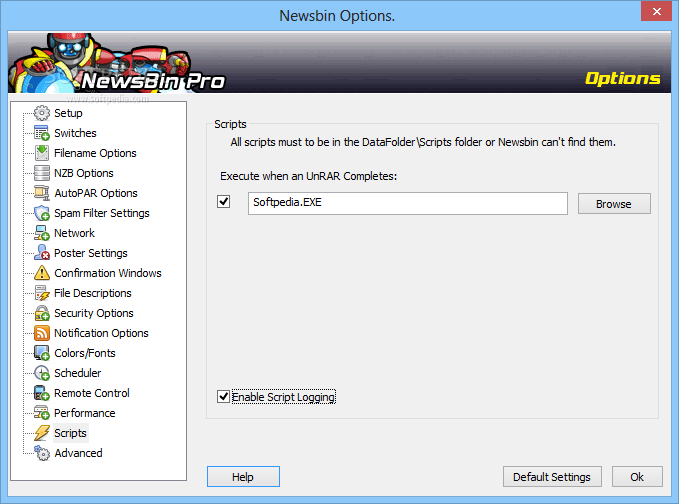Select Scheduler in the tree

pyautogui.click(x=77, y=373)
